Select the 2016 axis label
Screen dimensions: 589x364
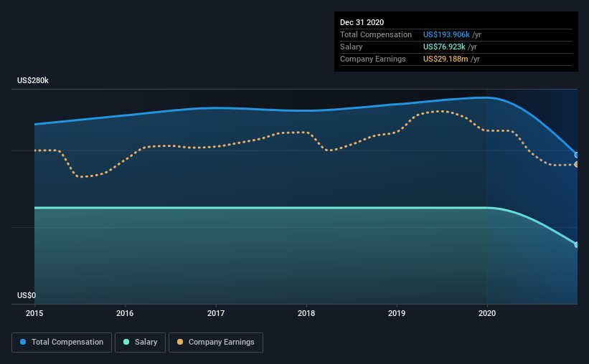(x=125, y=313)
